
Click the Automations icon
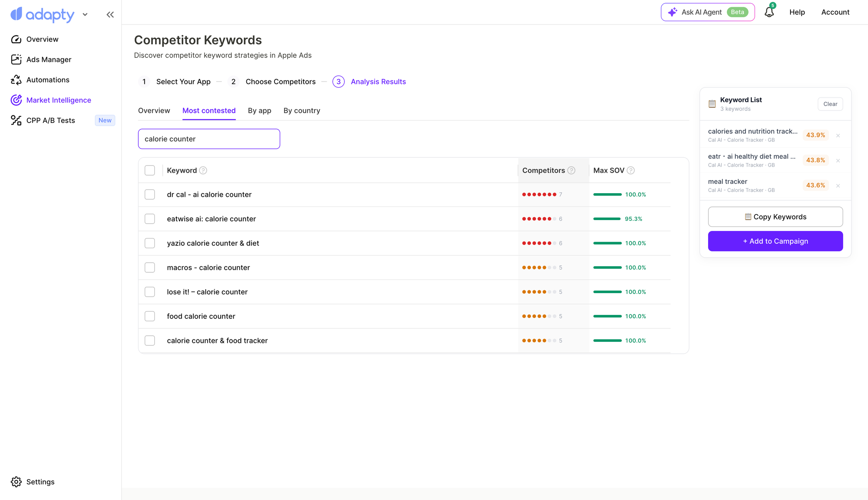(x=16, y=80)
